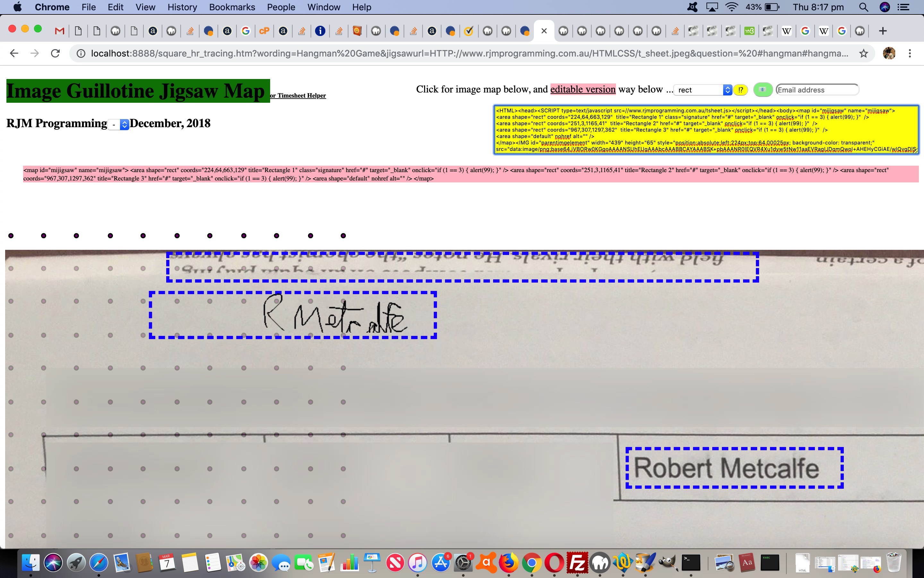
Task: Open the Apple menu
Action: point(17,7)
